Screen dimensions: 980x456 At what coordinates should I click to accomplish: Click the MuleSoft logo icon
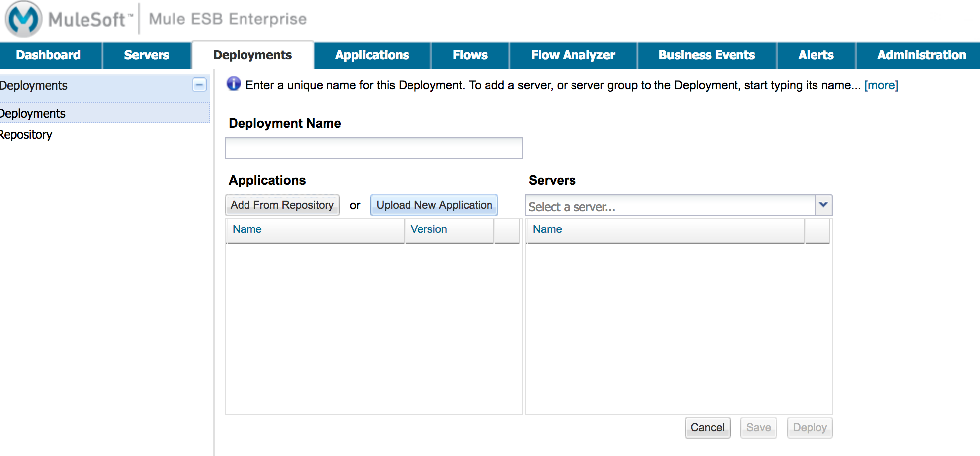pyautogui.click(x=23, y=19)
